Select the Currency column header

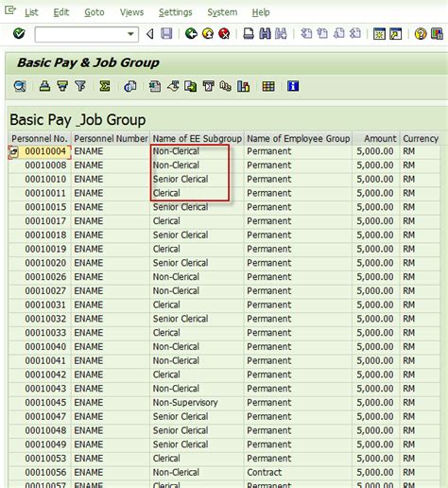pos(421,138)
